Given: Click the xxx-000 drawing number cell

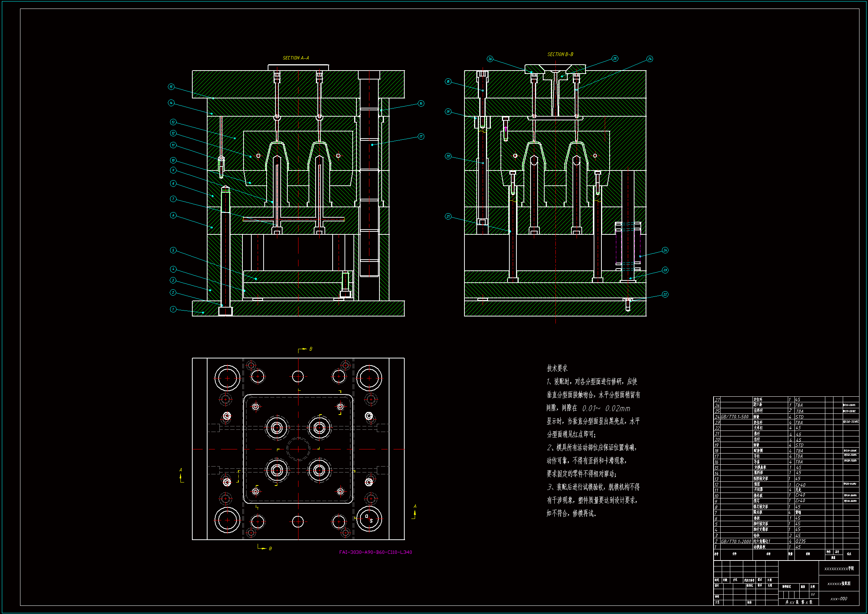Looking at the screenshot, I should pyautogui.click(x=839, y=598).
